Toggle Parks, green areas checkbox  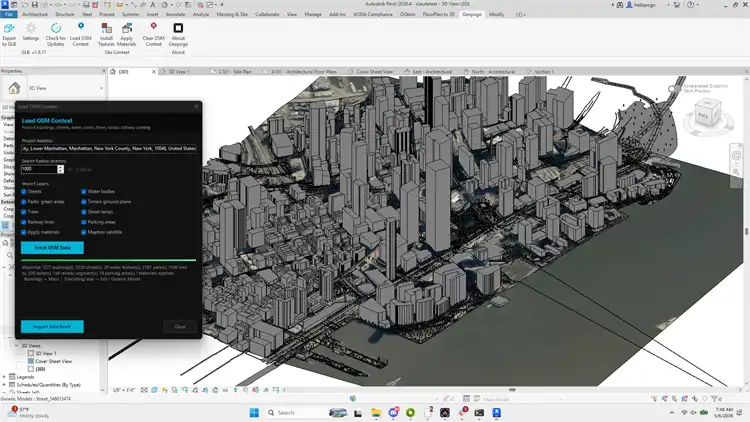coord(24,201)
